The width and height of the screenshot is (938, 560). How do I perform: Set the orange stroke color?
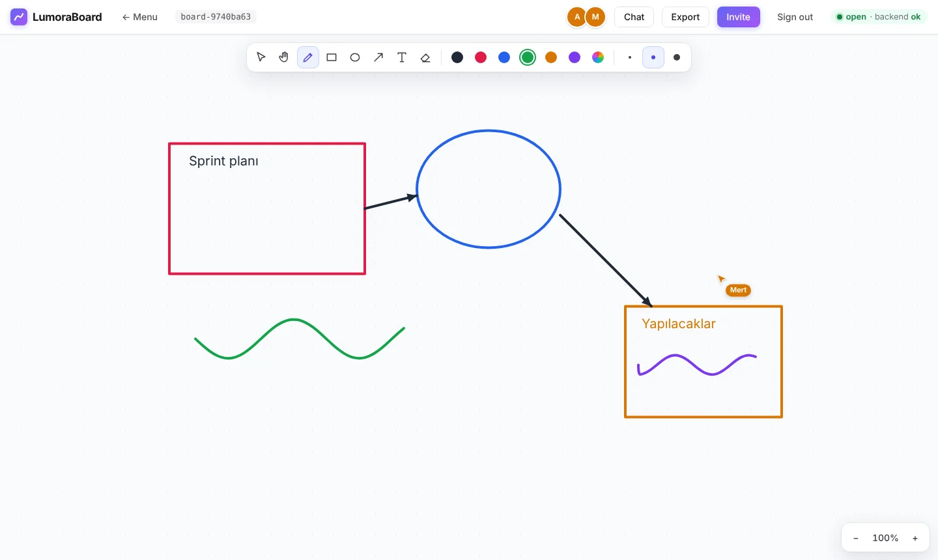(x=551, y=57)
